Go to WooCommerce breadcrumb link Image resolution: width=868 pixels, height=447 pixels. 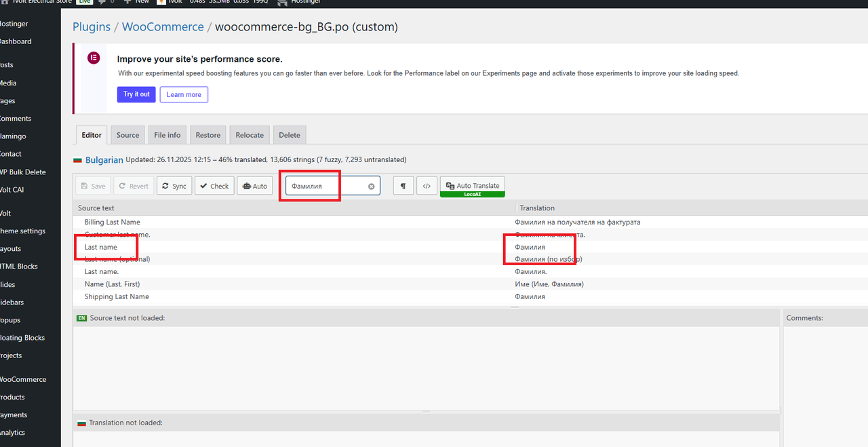point(163,27)
